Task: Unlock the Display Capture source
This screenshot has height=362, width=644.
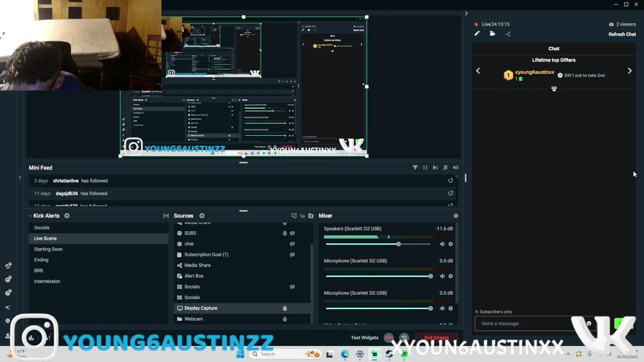Action: (x=284, y=308)
